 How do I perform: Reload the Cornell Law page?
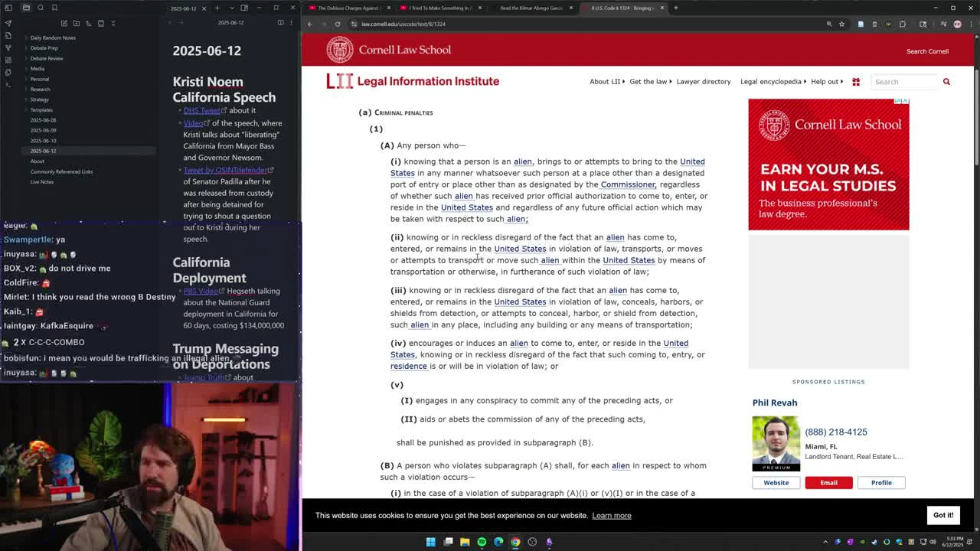337,24
